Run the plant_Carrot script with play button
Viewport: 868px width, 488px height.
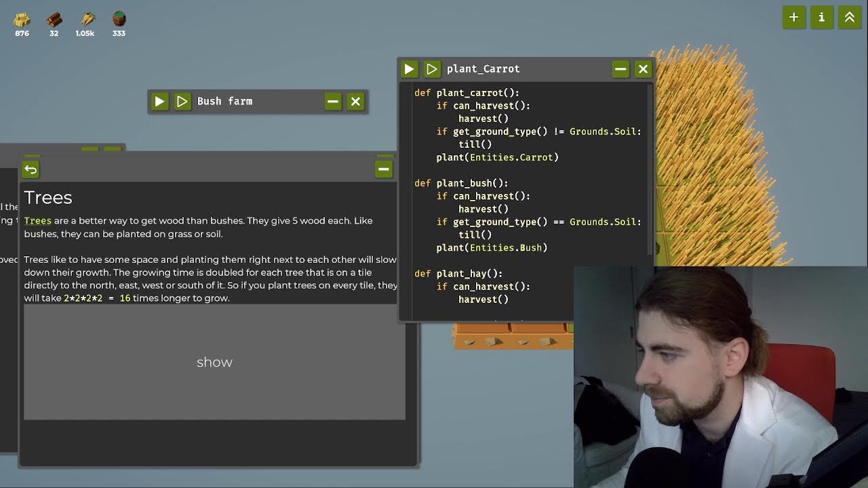click(x=409, y=68)
